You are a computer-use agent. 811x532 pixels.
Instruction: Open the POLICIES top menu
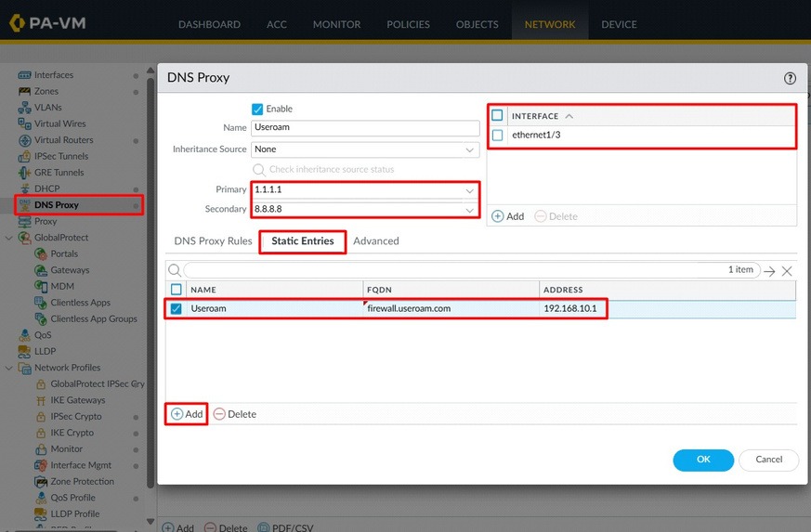408,24
